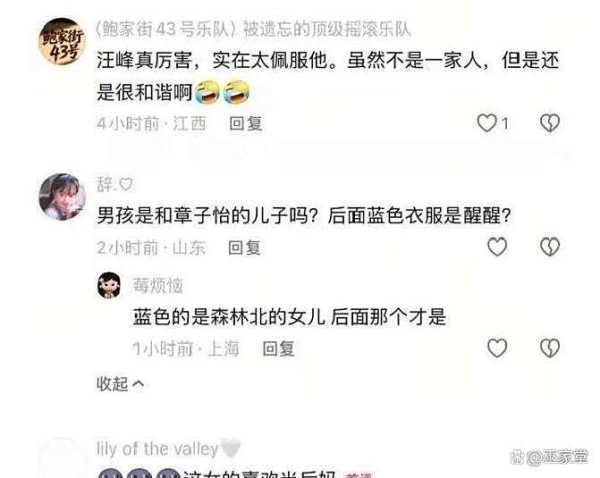Open username 莓烦恼 profile

[158, 285]
